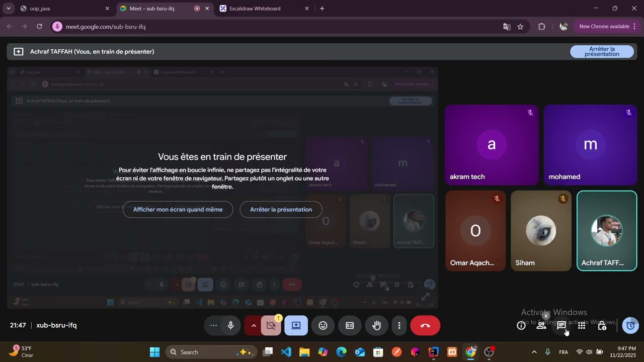The image size is (644, 362).
Task: Open Microsoft Store from taskbar
Action: click(378, 352)
